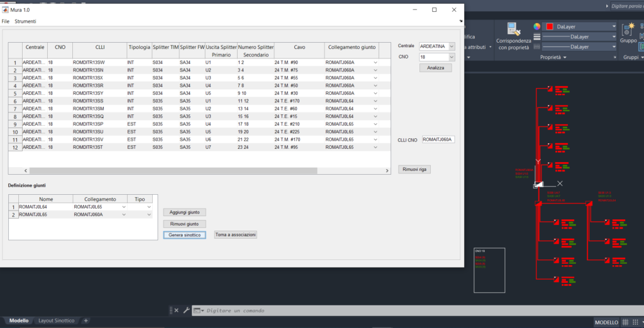This screenshot has width=644, height=328.
Task: Click cell 24 T.E. #225 in Cavo column
Action: click(x=299, y=132)
